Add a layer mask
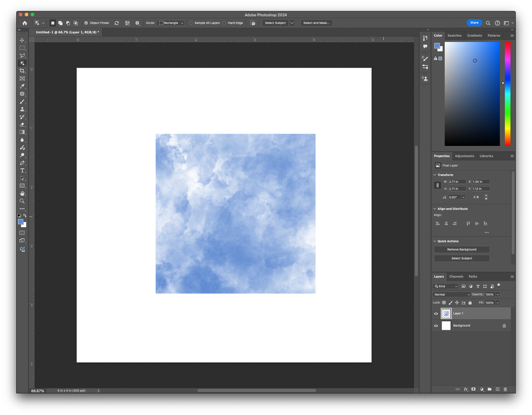Viewport: 532px width, 415px height. pos(473,389)
